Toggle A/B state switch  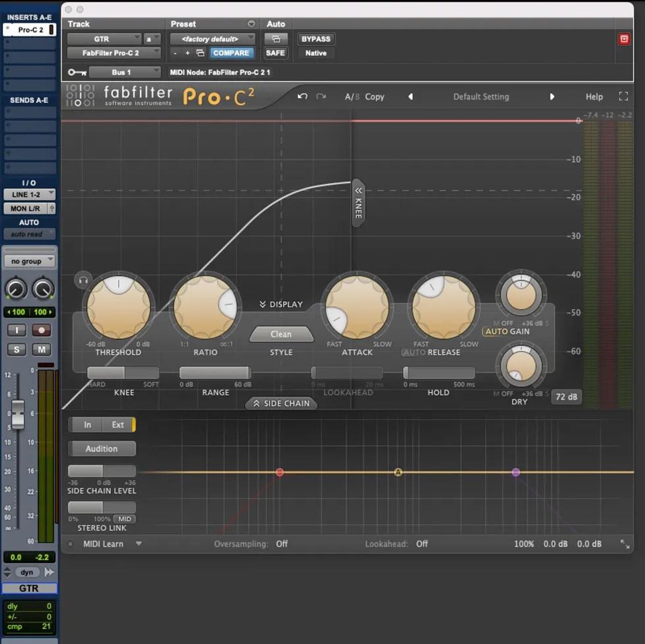352,97
